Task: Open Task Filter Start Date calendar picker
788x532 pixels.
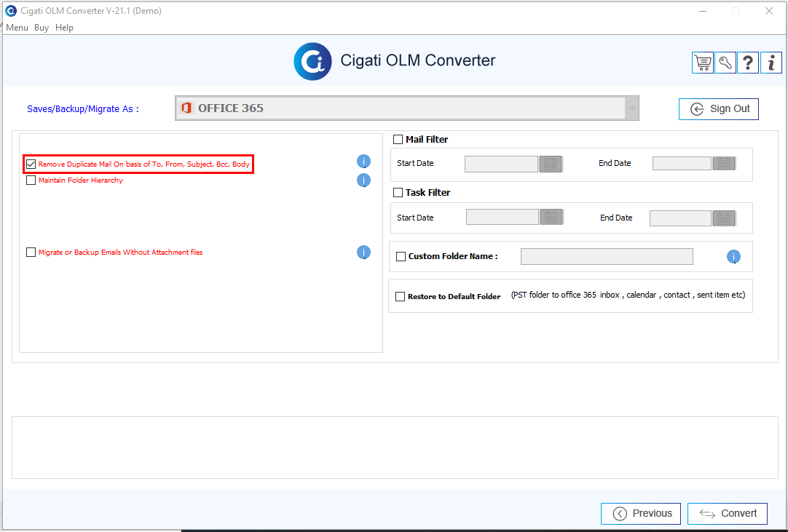Action: [552, 217]
